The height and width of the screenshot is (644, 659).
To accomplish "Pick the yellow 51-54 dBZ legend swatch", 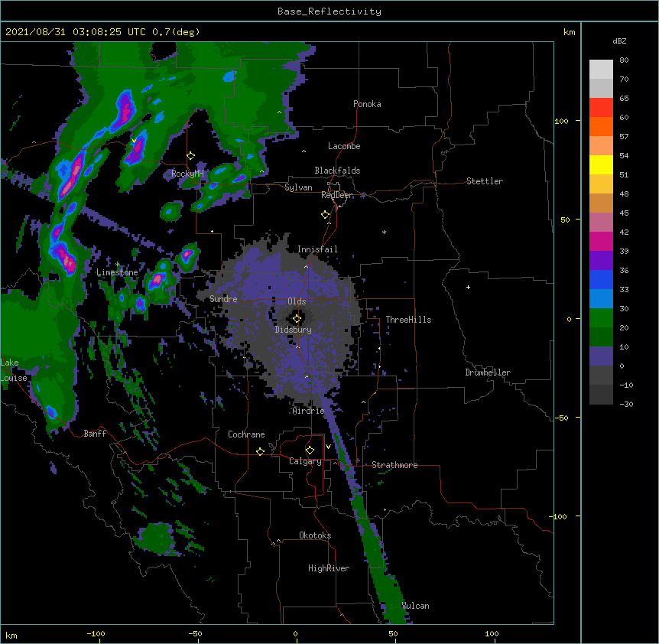I will [601, 164].
